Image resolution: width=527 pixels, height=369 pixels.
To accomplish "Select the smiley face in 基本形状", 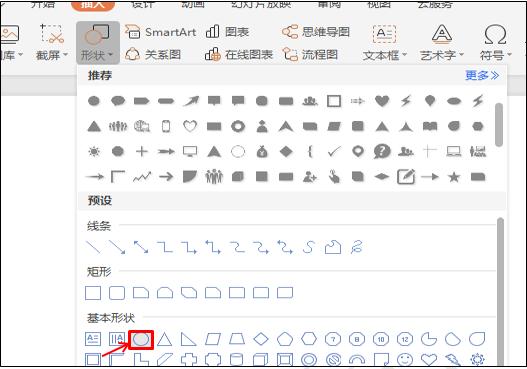I will pyautogui.click(x=405, y=360).
